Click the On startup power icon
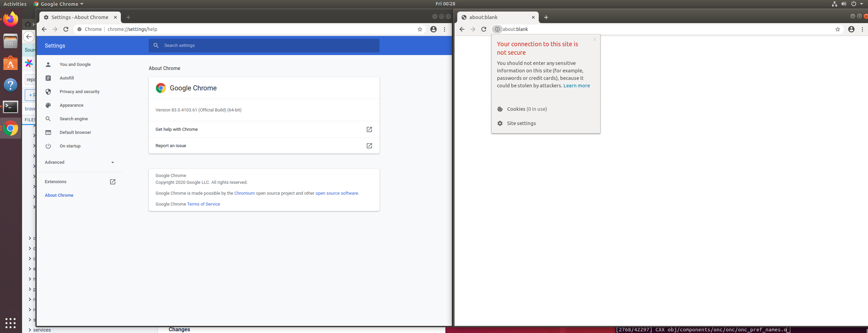This screenshot has height=333, width=868. click(48, 146)
